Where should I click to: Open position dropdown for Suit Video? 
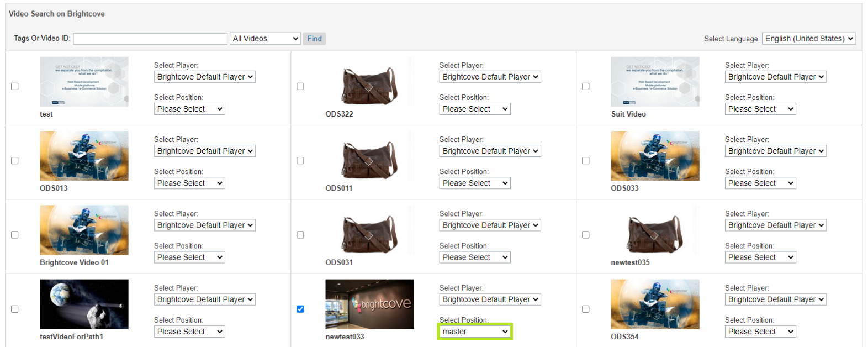pyautogui.click(x=760, y=109)
